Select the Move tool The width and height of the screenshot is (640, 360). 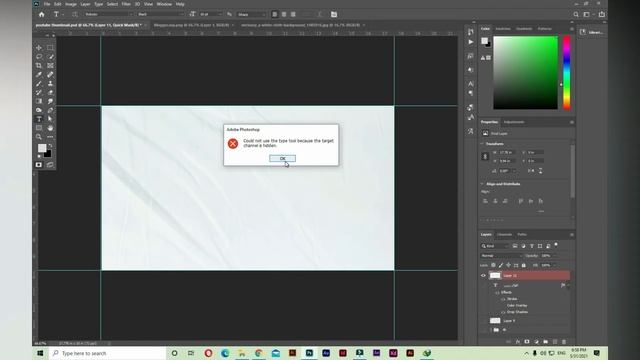click(39, 47)
